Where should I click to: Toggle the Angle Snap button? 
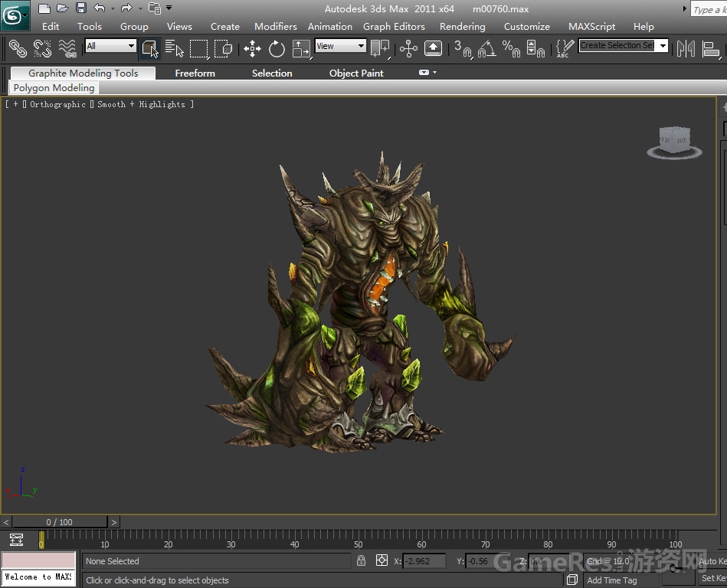click(x=486, y=49)
